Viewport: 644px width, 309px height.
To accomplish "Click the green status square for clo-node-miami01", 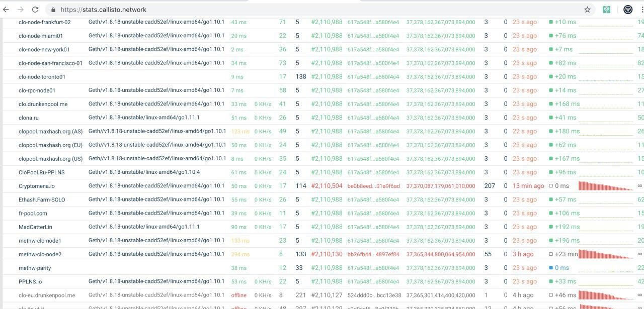I will pos(551,36).
